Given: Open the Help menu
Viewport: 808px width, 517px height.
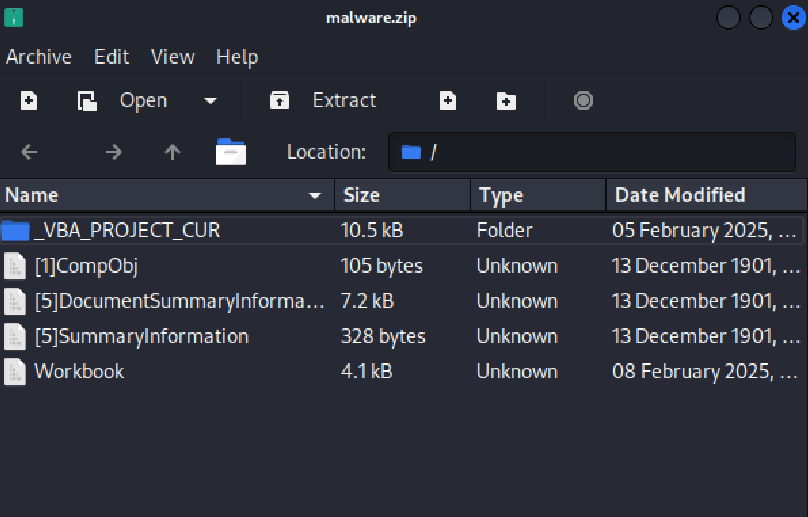Looking at the screenshot, I should [x=237, y=57].
